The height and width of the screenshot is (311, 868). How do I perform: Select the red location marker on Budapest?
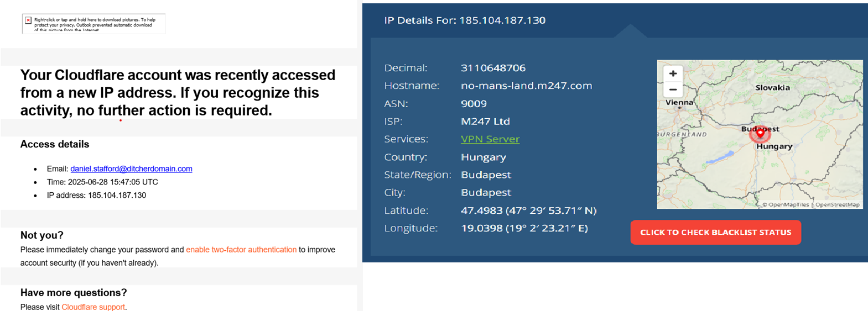[x=760, y=133]
